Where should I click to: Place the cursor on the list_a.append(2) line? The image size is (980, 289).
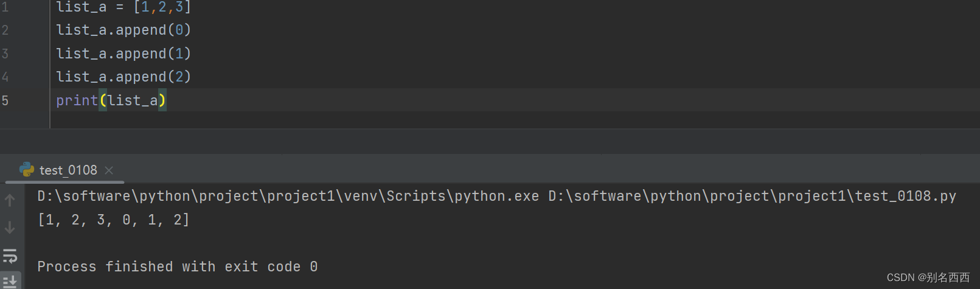(x=123, y=77)
